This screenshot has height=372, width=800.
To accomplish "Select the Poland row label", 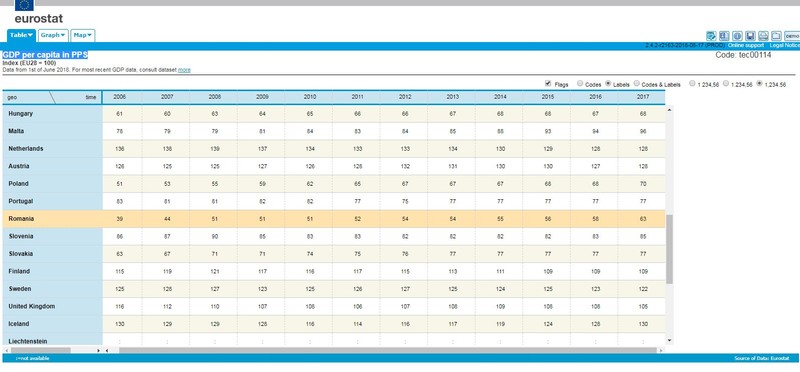I will point(18,184).
